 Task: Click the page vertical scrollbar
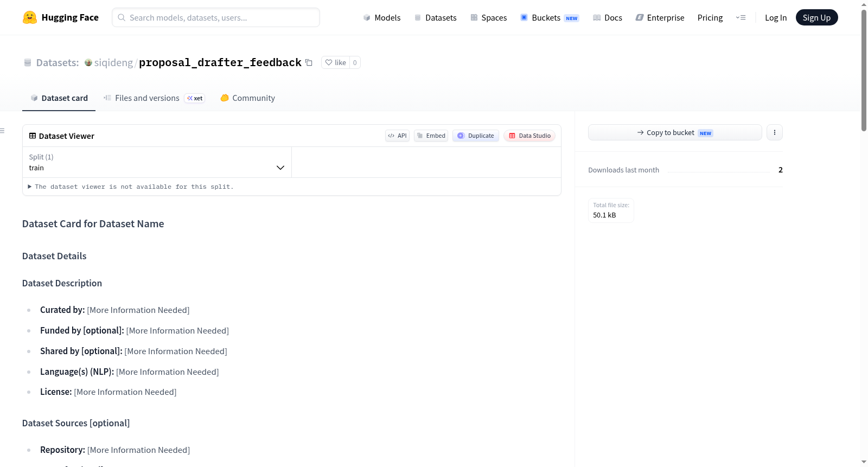point(864,71)
